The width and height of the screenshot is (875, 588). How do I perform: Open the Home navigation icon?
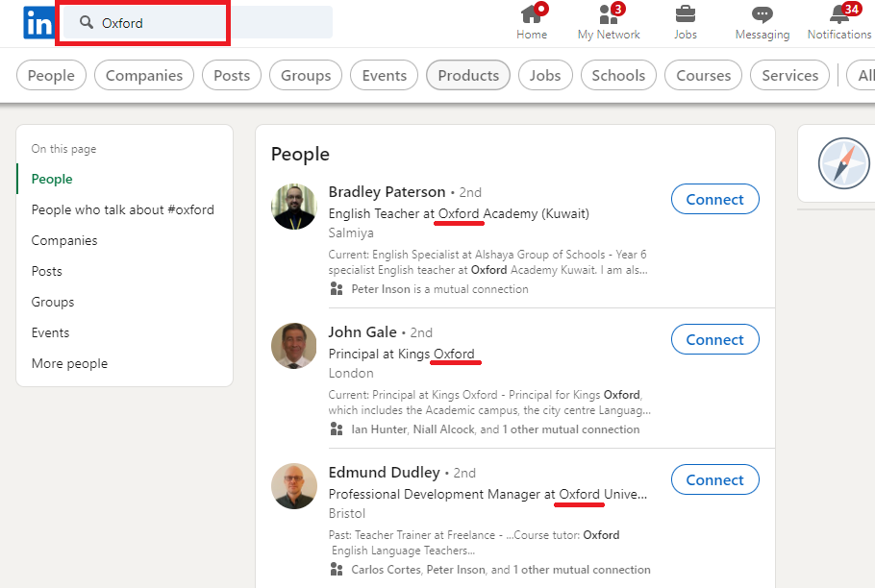[531, 14]
